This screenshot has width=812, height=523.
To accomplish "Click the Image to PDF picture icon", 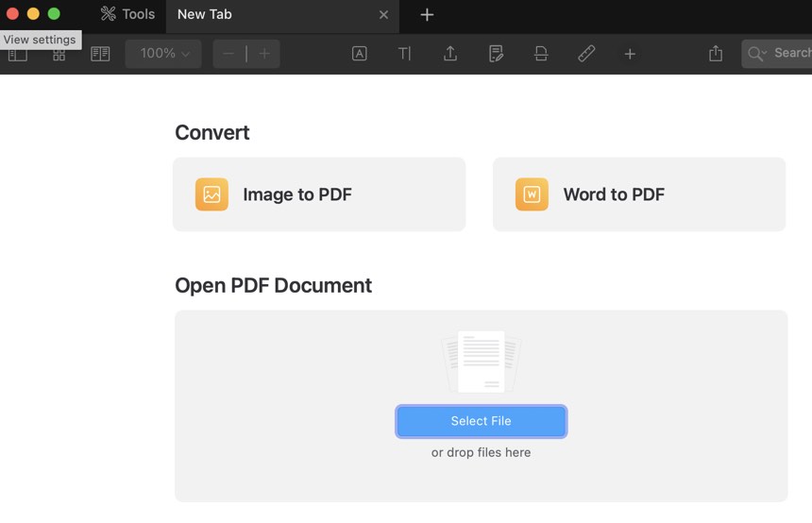I will click(211, 194).
